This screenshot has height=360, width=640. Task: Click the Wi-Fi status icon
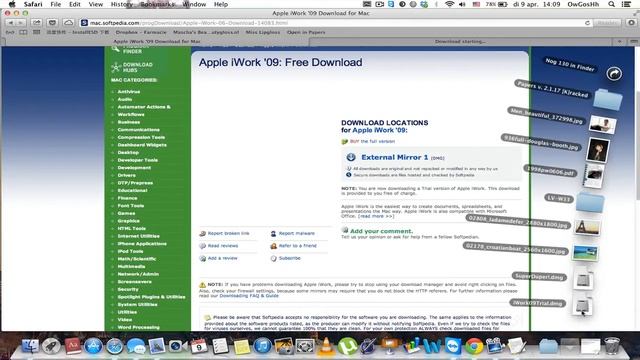[449, 4]
